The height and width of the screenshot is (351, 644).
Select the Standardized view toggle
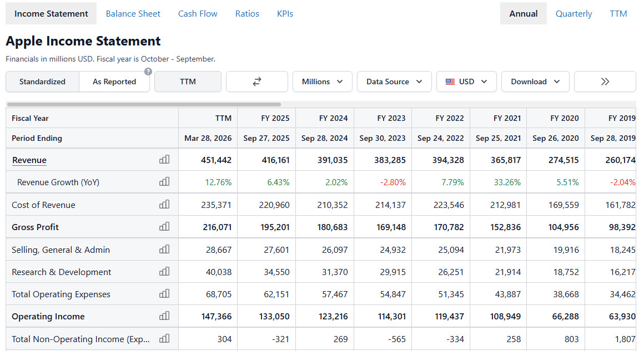[x=42, y=82]
